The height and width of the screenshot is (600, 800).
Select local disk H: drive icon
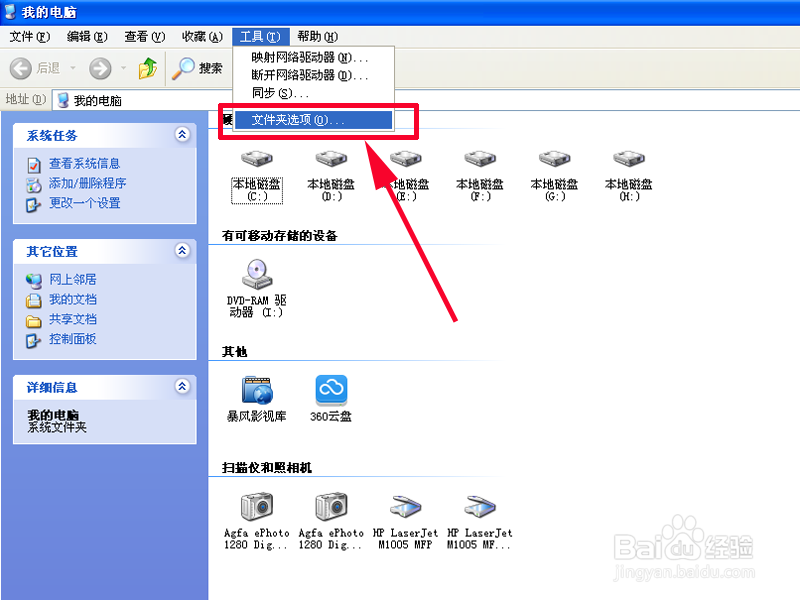click(629, 159)
